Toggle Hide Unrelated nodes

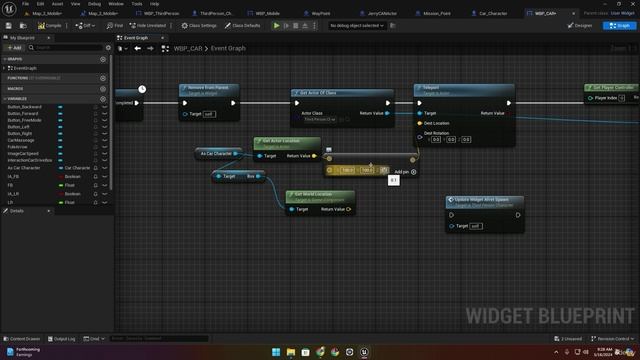[x=147, y=26]
